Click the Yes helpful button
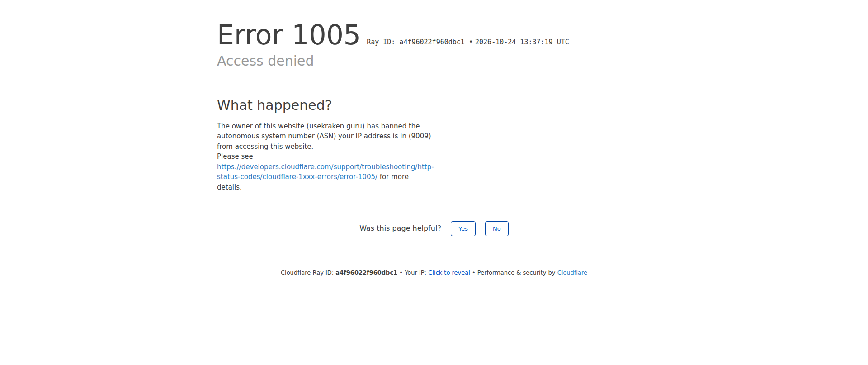Screen dimensions: 868x365 coord(463,228)
